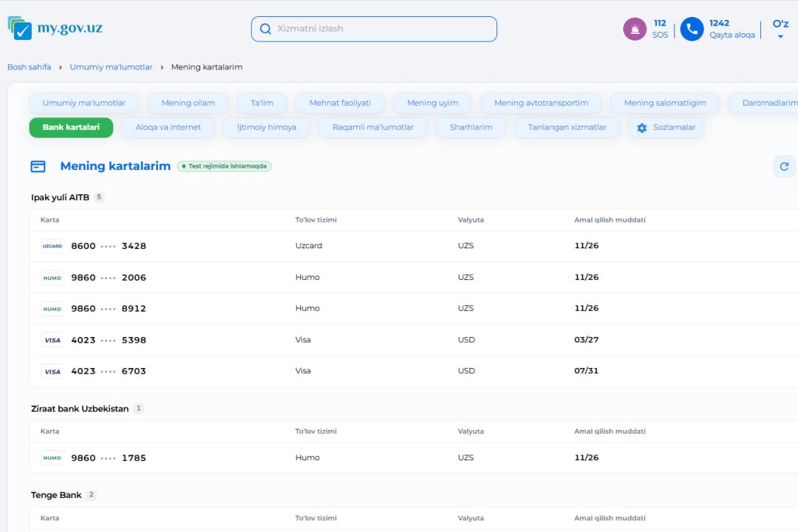Open the Umumiy ma'lumotlar tab
The image size is (798, 532).
[84, 103]
